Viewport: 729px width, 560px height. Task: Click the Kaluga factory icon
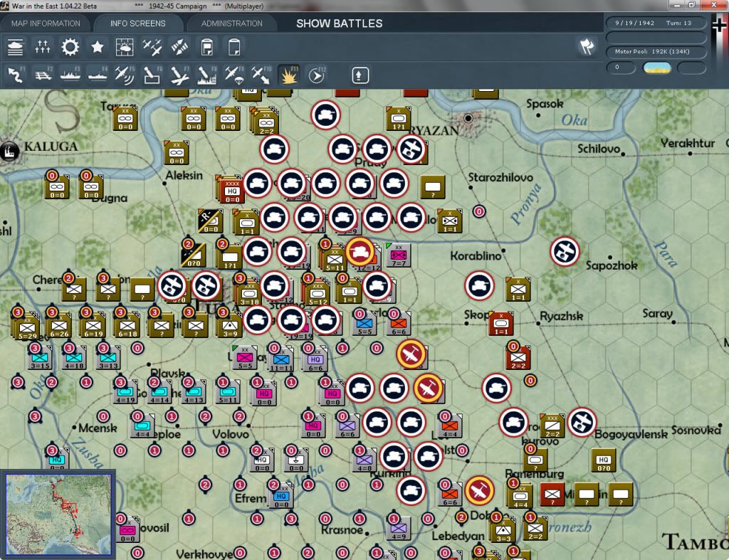(9, 151)
